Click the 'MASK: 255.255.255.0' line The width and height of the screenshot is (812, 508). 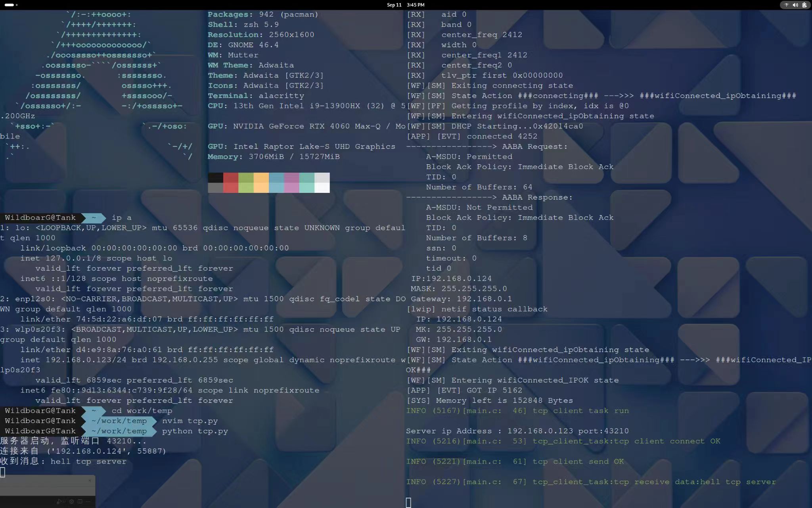[x=459, y=289]
